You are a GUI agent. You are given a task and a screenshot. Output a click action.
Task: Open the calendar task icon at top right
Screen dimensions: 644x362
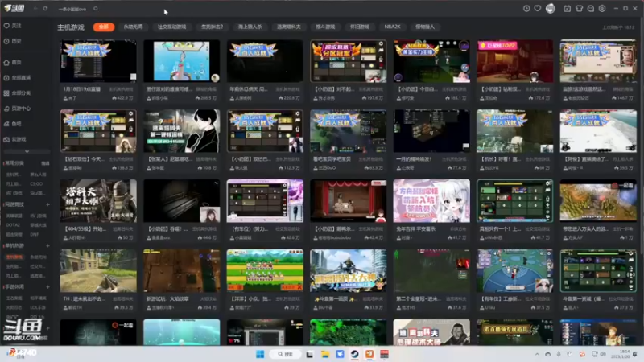click(568, 8)
